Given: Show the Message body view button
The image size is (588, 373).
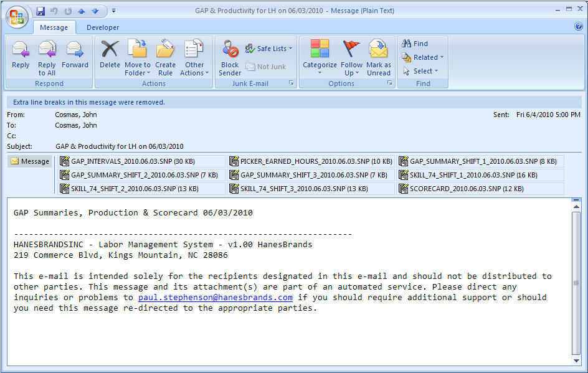Looking at the screenshot, I should [30, 161].
